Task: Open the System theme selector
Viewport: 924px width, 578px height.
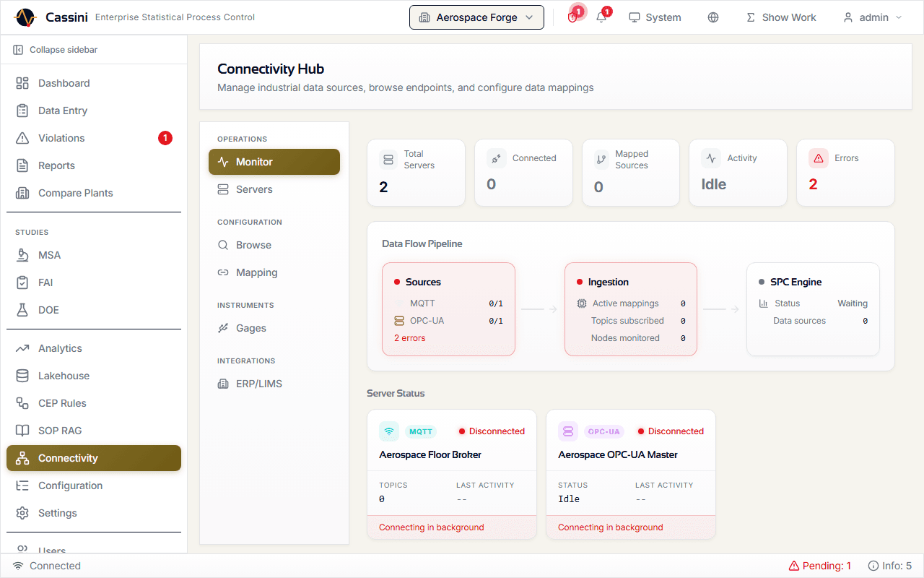Action: tap(655, 17)
